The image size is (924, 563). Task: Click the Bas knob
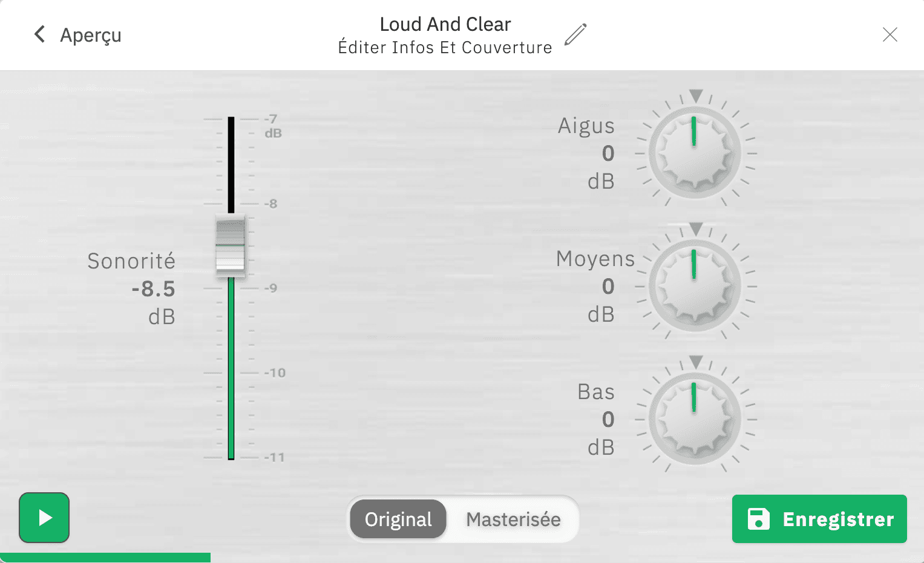(695, 419)
